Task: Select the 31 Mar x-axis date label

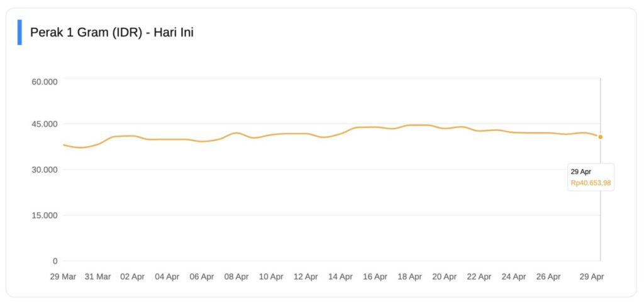Action: coord(97,277)
